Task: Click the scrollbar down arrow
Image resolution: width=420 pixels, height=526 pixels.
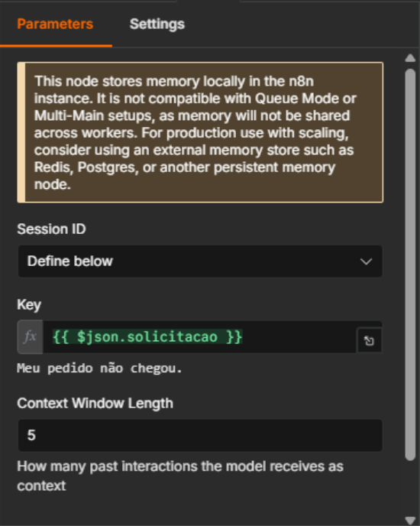Action: pyautogui.click(x=410, y=521)
